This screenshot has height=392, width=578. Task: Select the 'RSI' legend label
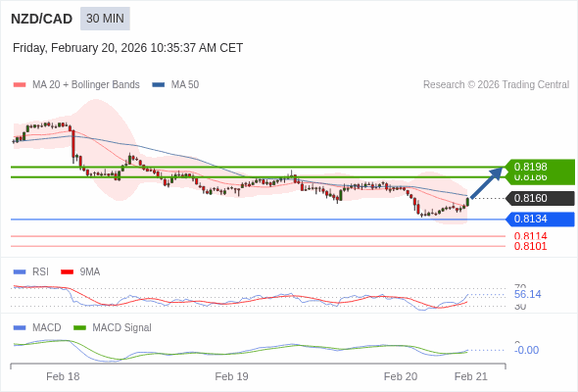40,272
